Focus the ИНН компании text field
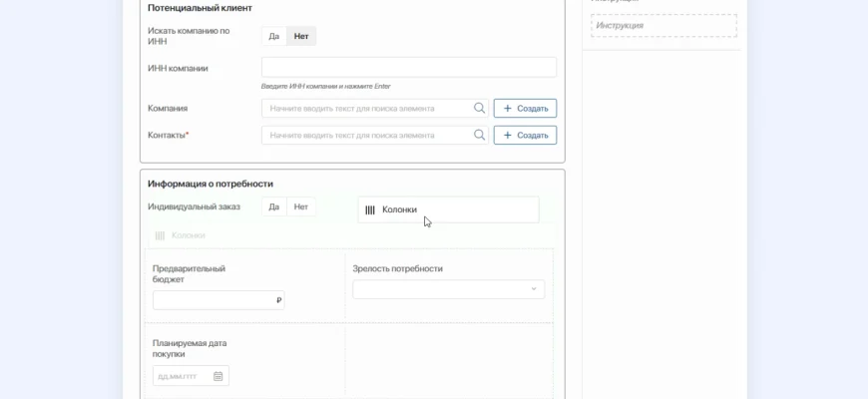 tap(408, 67)
